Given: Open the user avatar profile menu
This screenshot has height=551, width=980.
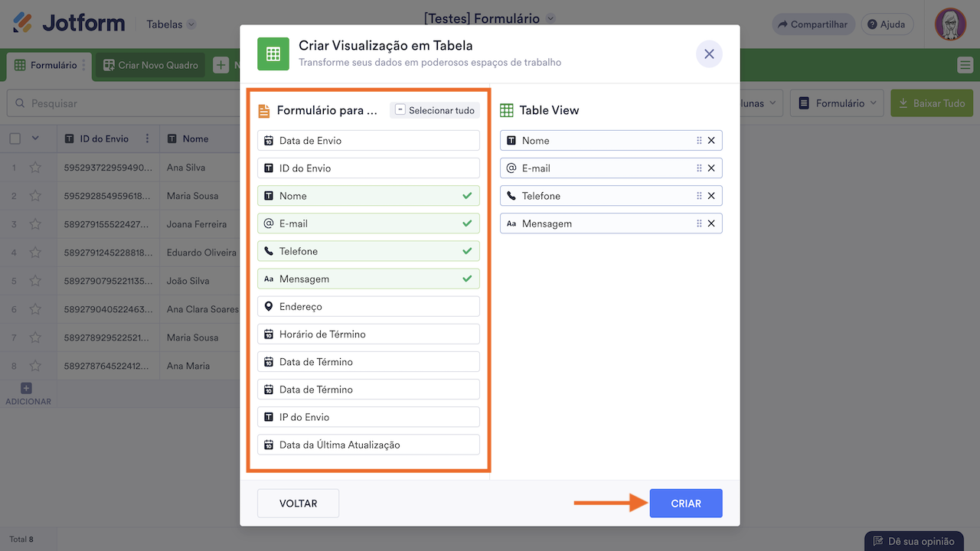Looking at the screenshot, I should click(x=950, y=24).
